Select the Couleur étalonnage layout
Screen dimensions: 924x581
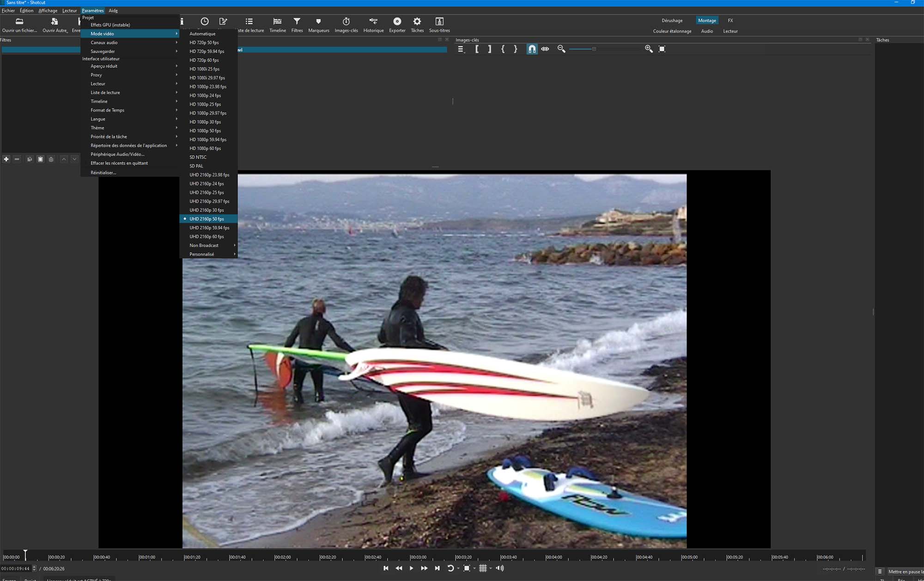tap(672, 31)
